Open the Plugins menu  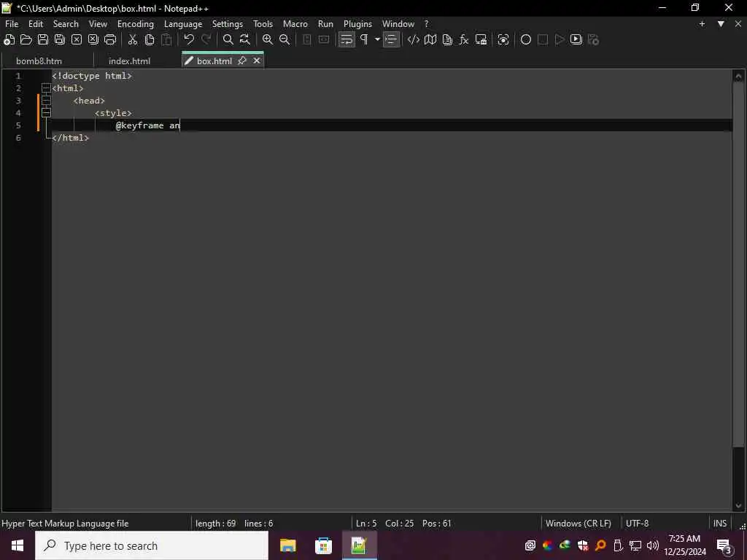pyautogui.click(x=357, y=24)
